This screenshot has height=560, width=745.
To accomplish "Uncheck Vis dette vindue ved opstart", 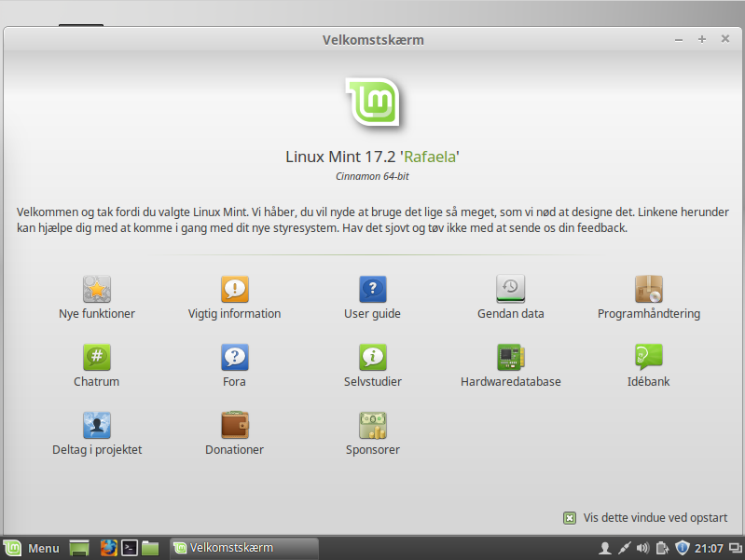I will tap(569, 518).
